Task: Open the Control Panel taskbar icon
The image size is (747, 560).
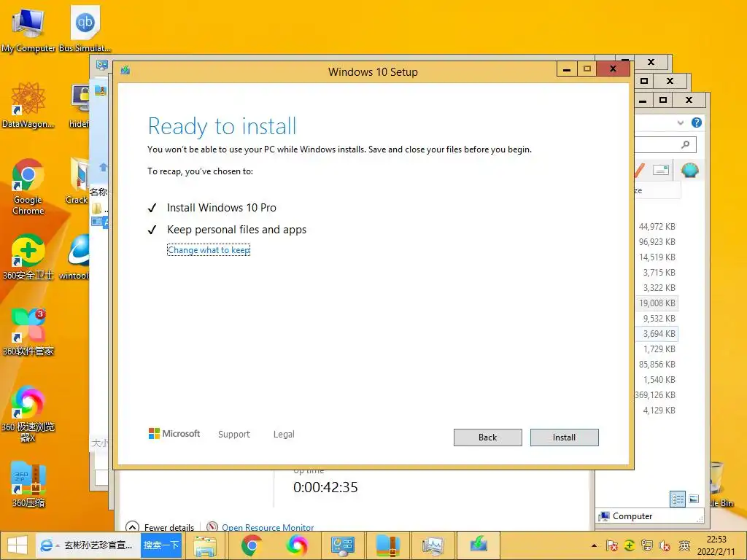Action: tap(342, 545)
